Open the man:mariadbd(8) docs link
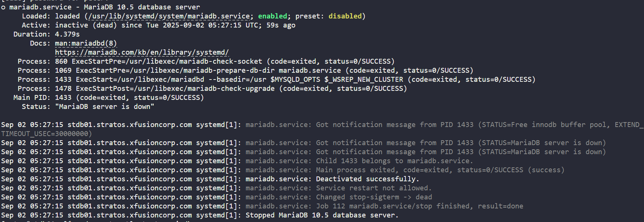 86,43
